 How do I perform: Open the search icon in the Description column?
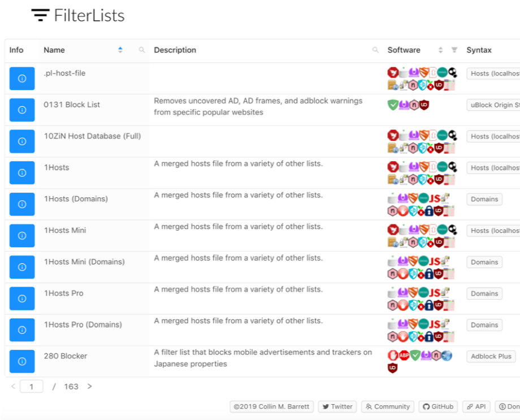[x=375, y=50]
